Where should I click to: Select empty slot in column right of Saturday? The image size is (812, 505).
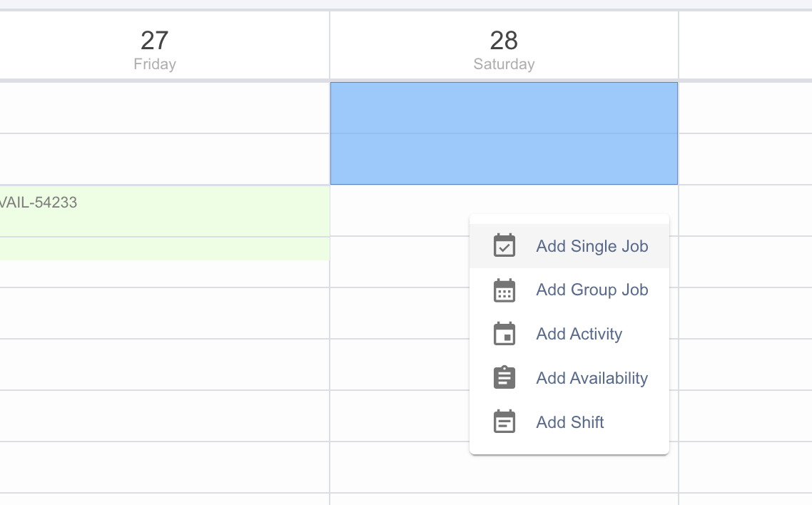point(746,108)
